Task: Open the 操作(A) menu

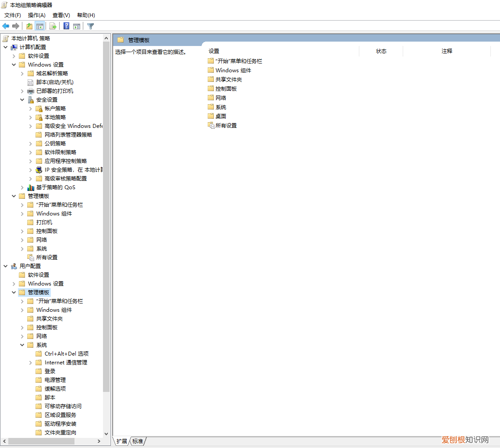Action: coord(36,15)
